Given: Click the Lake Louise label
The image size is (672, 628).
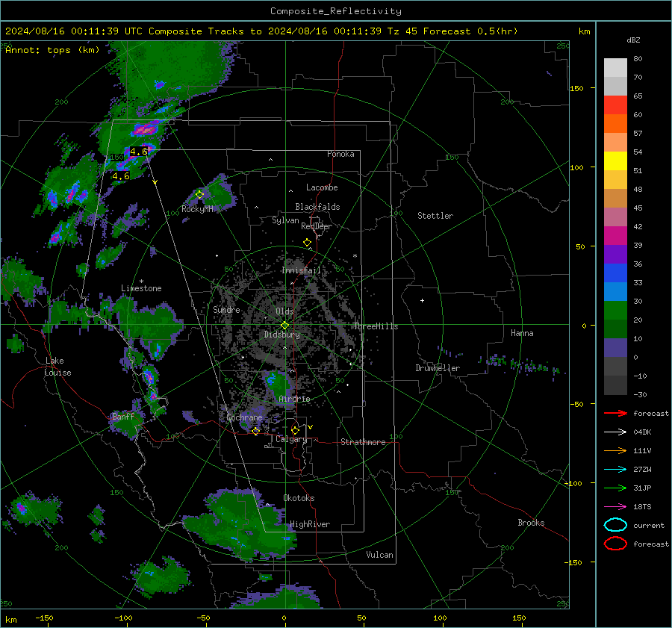Looking at the screenshot, I should (57, 367).
